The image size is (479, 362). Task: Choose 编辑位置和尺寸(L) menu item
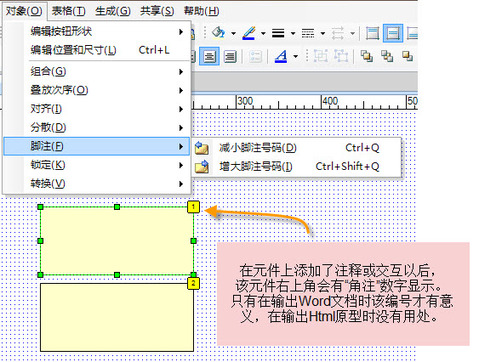pyautogui.click(x=97, y=50)
